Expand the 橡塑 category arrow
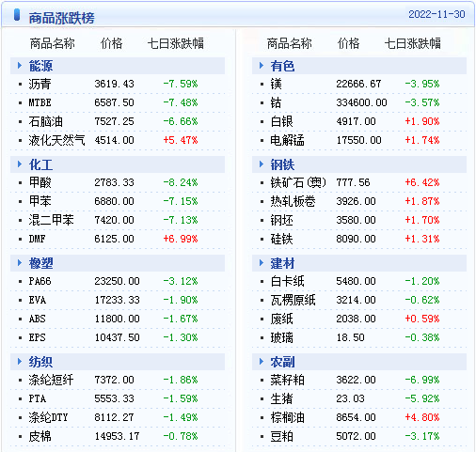The image size is (476, 452). point(20,263)
